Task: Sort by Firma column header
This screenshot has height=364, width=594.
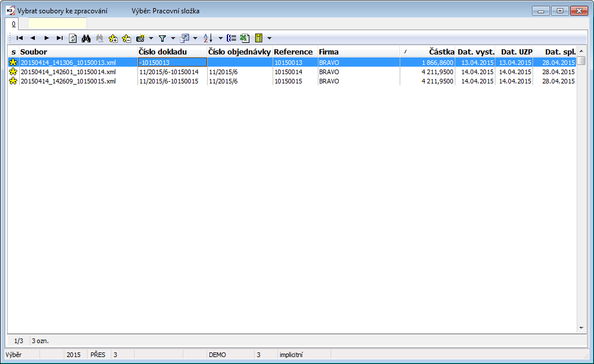Action: tap(358, 52)
